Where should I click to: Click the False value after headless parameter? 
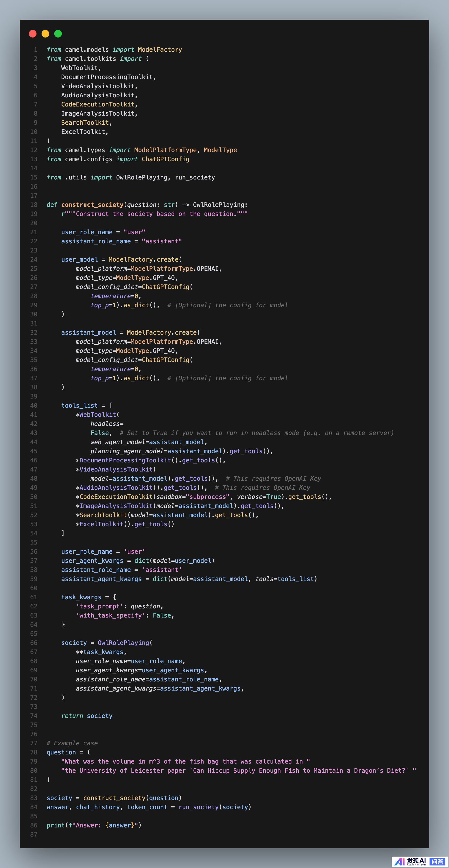100,433
